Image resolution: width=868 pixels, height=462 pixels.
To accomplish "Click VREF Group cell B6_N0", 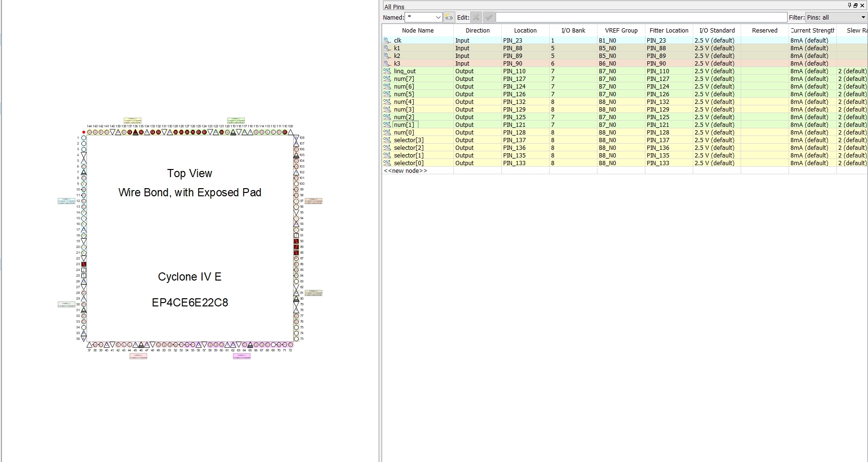I will coord(621,63).
